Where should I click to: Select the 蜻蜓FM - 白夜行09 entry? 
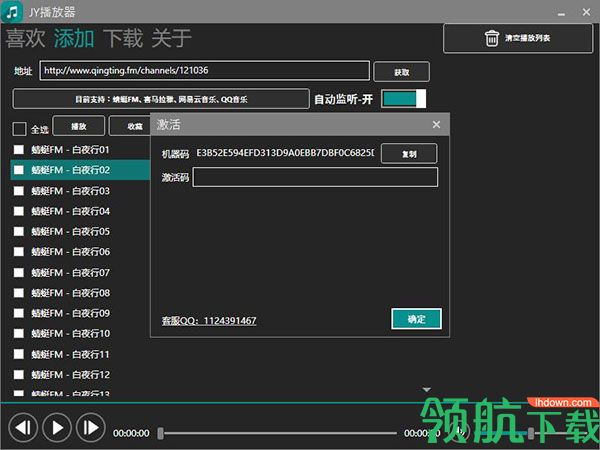70,313
